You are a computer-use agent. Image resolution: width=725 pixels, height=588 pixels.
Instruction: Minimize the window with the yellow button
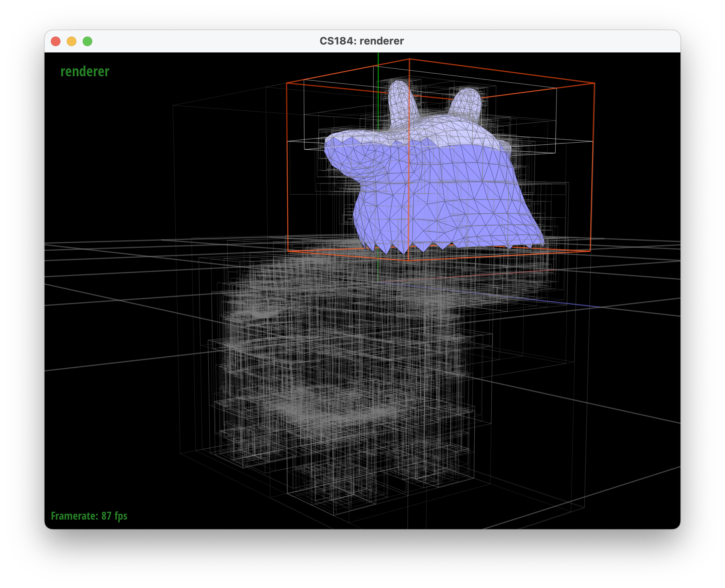(72, 41)
